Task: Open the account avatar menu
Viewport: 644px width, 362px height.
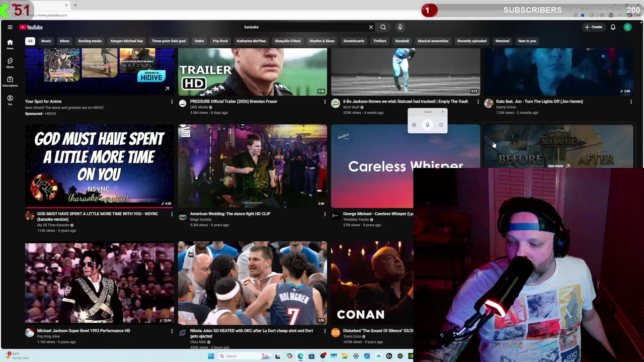Action: click(627, 27)
